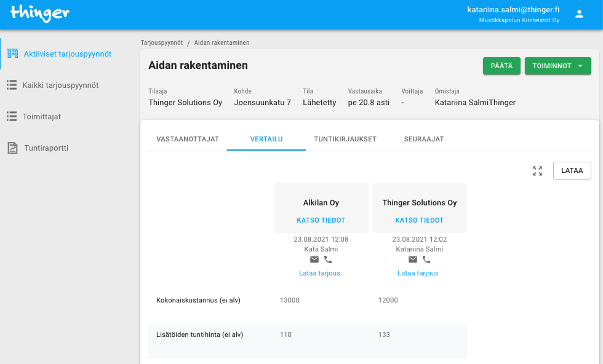Click the TOIMINNOT button label

[x=552, y=66]
